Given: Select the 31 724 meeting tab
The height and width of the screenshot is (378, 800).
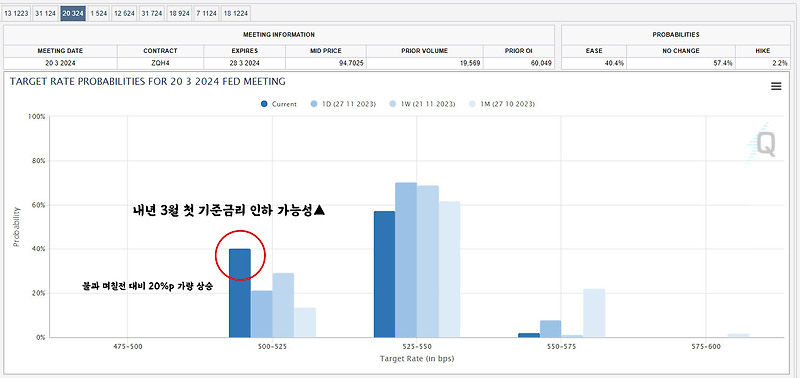Looking at the screenshot, I should tap(152, 14).
